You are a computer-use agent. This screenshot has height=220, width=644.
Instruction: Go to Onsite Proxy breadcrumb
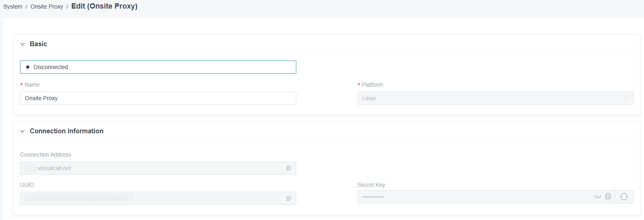47,7
